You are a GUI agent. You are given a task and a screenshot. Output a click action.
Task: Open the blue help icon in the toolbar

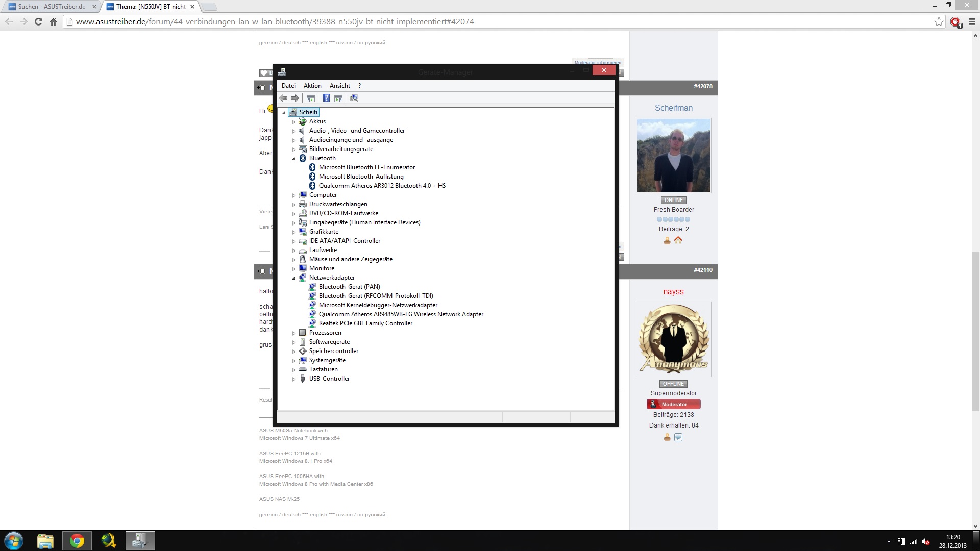pos(326,98)
